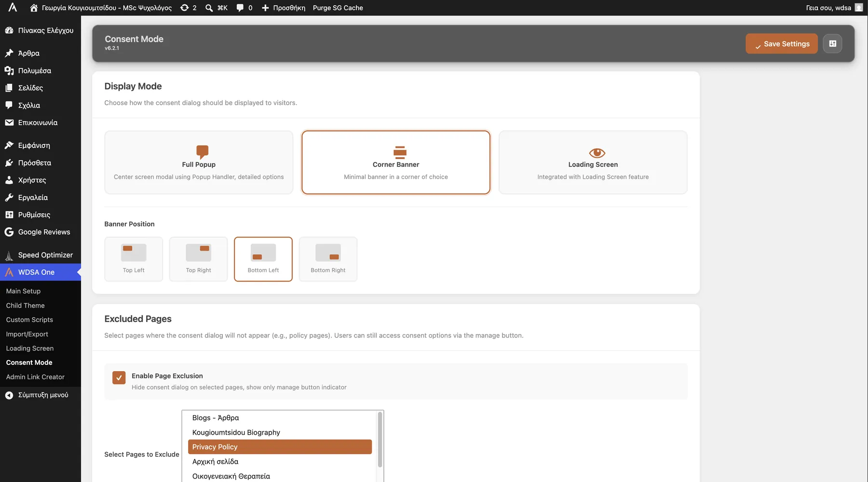The image size is (868, 482).
Task: Select Loading Screen display mode
Action: point(593,162)
